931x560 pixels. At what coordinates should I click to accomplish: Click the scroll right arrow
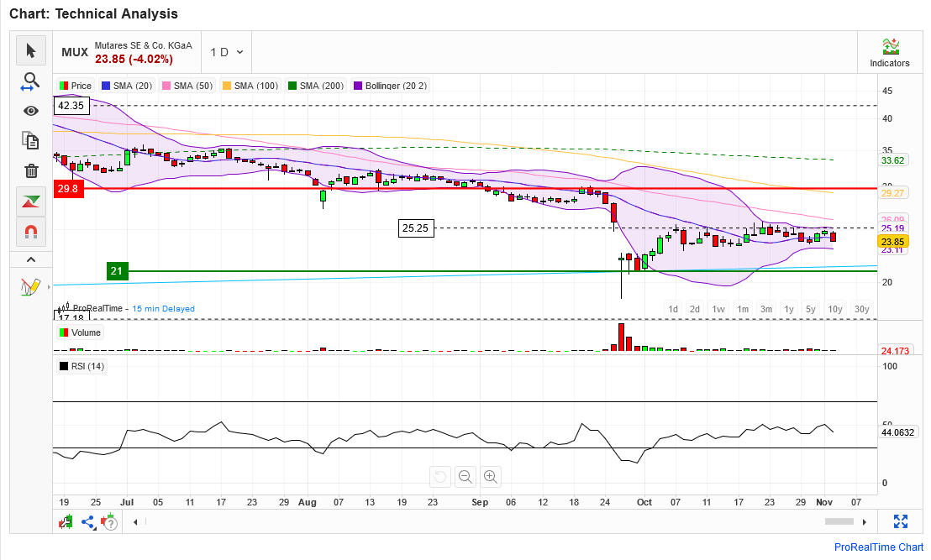click(x=865, y=522)
